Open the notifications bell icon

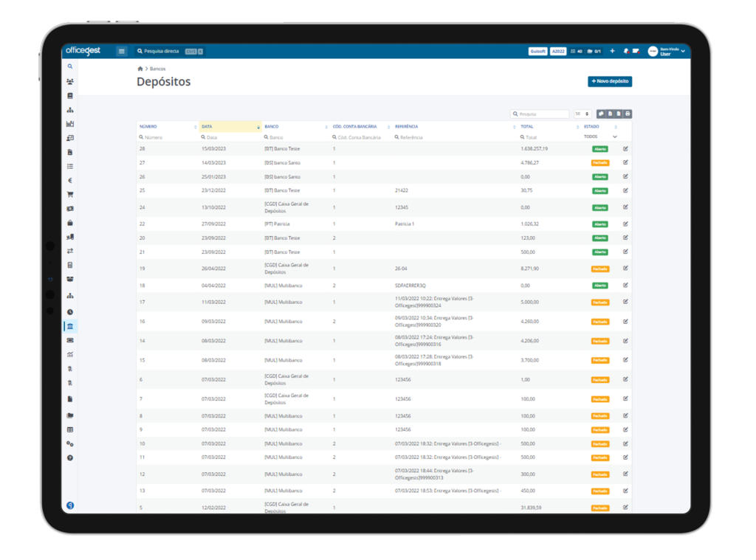pyautogui.click(x=626, y=51)
